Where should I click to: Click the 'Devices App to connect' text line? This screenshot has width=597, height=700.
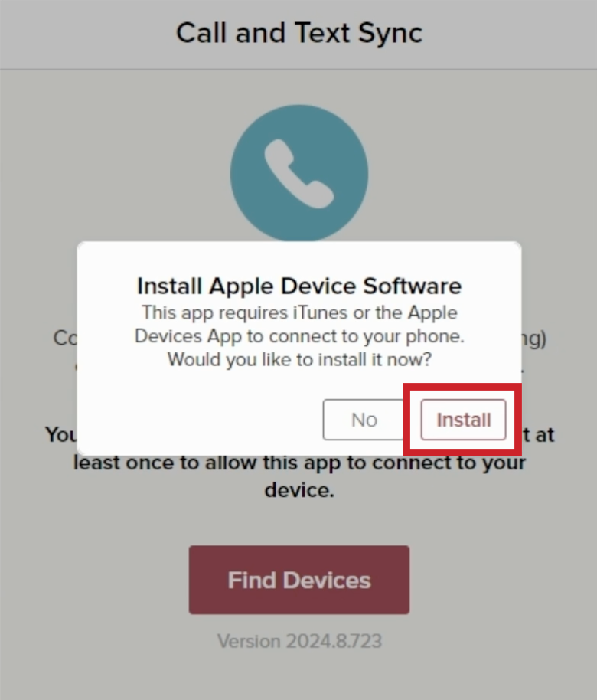pyautogui.click(x=299, y=335)
